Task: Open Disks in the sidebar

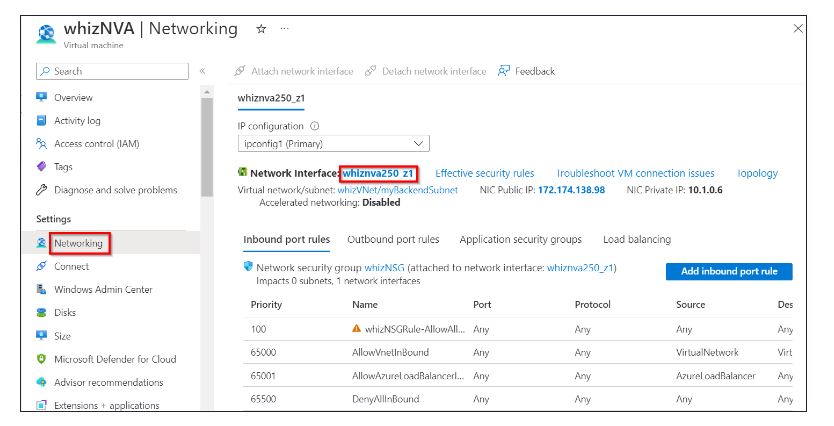Action: (x=65, y=313)
